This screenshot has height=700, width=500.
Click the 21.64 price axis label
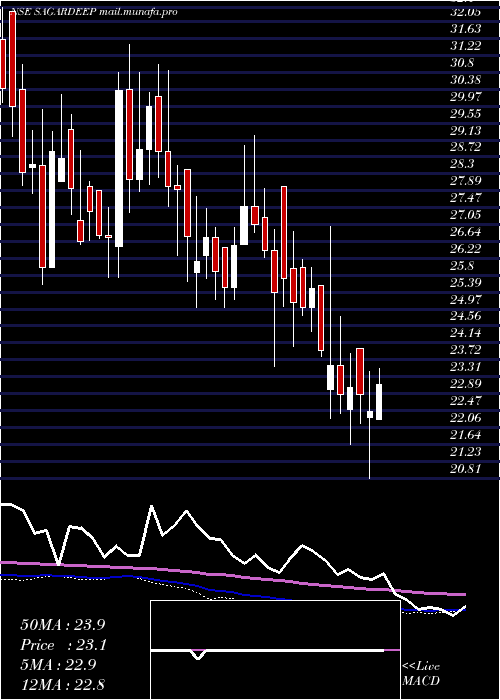point(466,435)
